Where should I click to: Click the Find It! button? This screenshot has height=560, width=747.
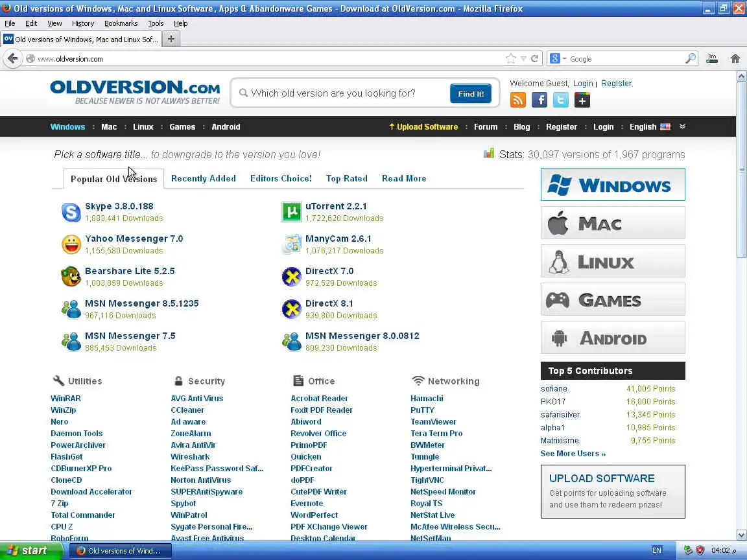click(x=471, y=94)
